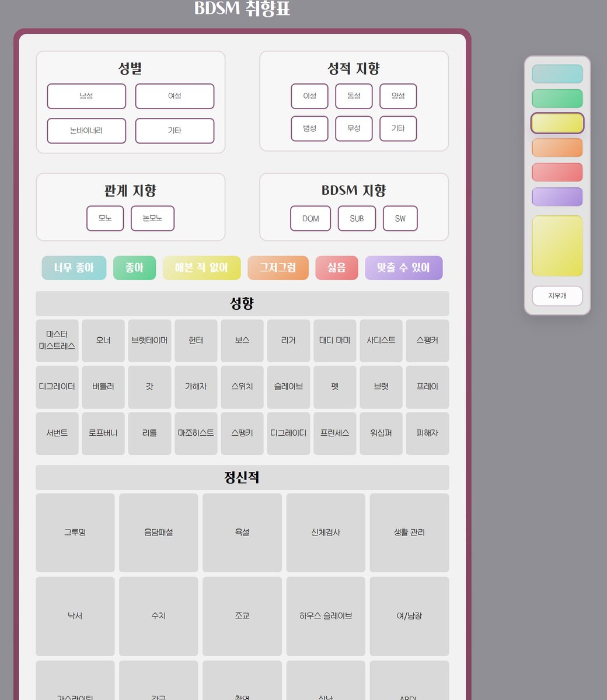Click the 맞출 수 있어 legend button
607x700 pixels.
(404, 268)
